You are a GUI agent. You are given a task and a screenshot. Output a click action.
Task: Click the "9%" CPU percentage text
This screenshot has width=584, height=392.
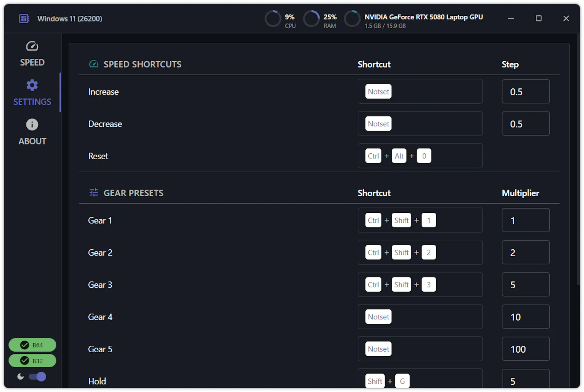click(289, 17)
